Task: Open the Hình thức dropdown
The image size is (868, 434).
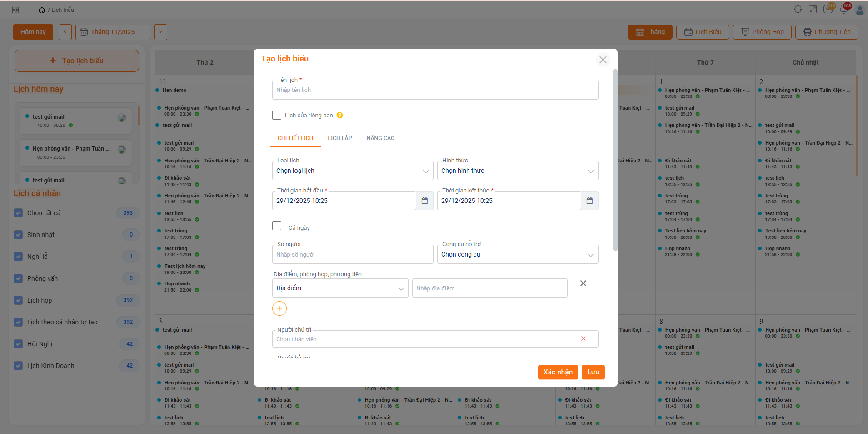Action: coord(517,171)
